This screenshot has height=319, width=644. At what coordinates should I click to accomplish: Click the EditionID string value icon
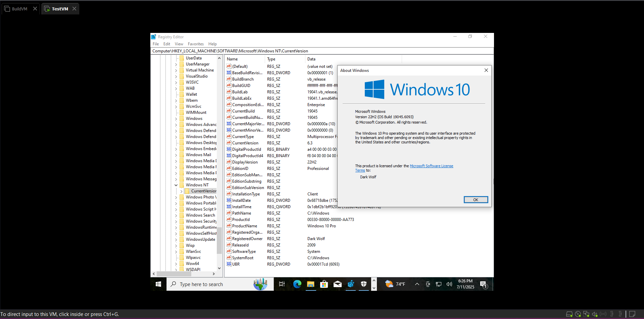(x=229, y=168)
